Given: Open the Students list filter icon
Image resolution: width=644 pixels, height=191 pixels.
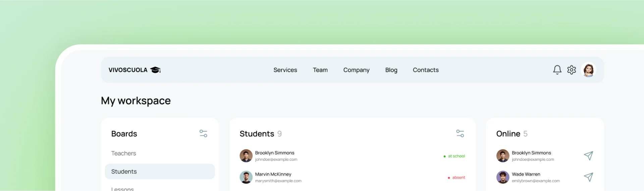Looking at the screenshot, I should [x=460, y=134].
